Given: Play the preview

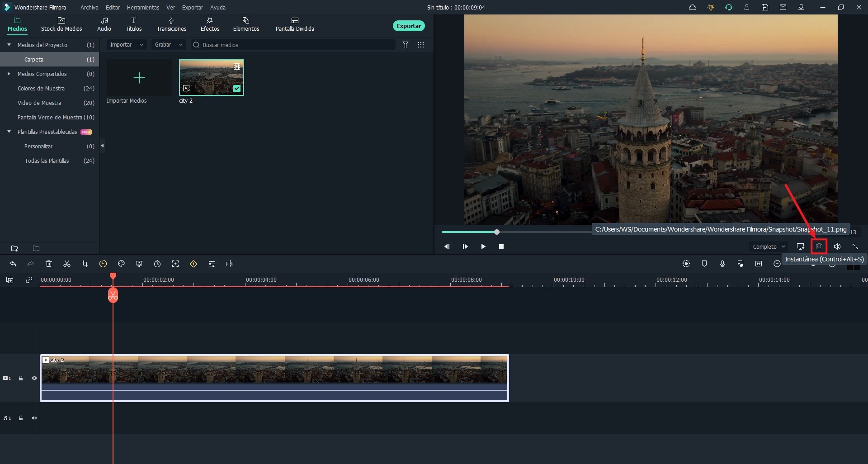Looking at the screenshot, I should (x=483, y=246).
